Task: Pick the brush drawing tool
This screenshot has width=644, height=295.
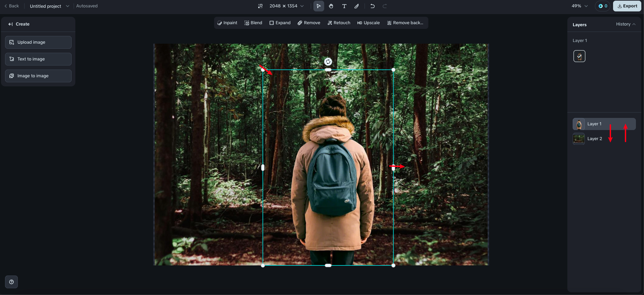Action: [x=357, y=6]
